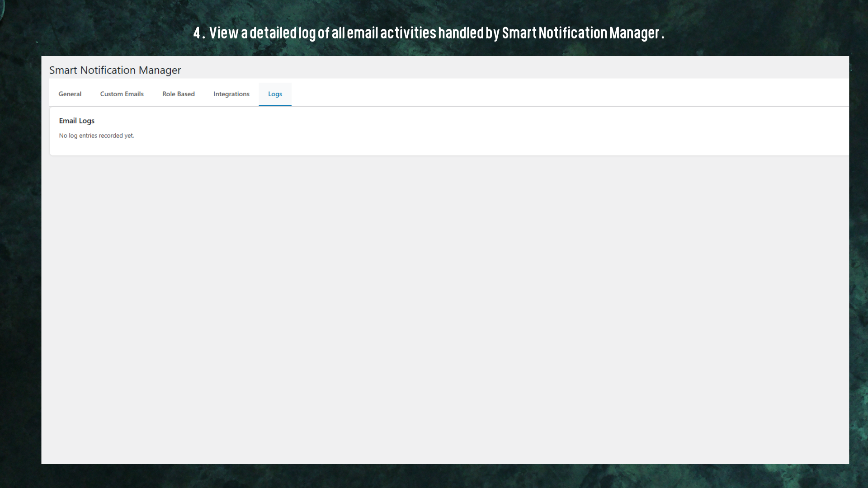The height and width of the screenshot is (488, 868).
Task: Select the 'No log entries recorded yet' message
Action: (97, 136)
